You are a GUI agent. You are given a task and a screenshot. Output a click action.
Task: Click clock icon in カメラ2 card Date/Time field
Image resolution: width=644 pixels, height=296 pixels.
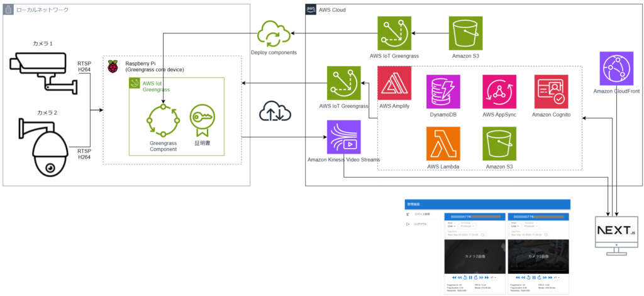click(x=482, y=235)
